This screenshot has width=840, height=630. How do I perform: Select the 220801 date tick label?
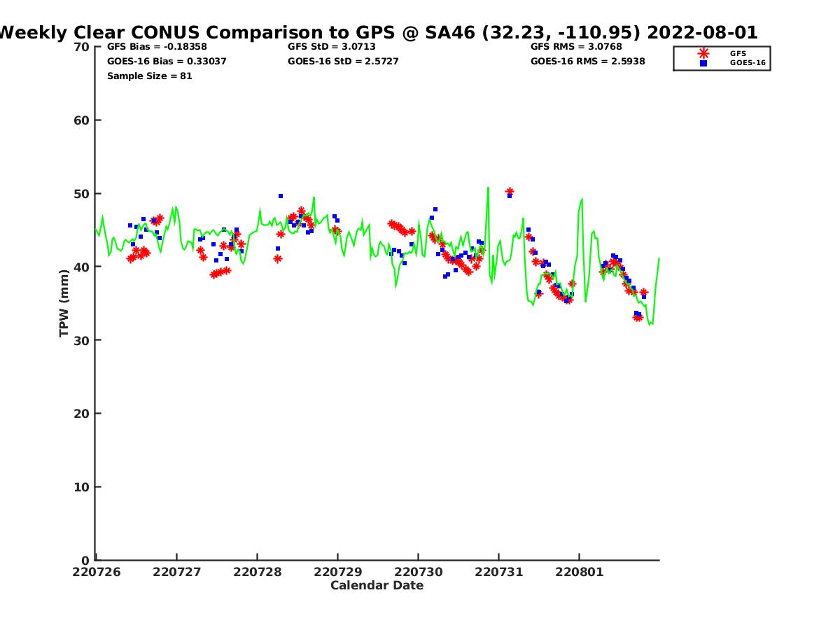point(579,573)
